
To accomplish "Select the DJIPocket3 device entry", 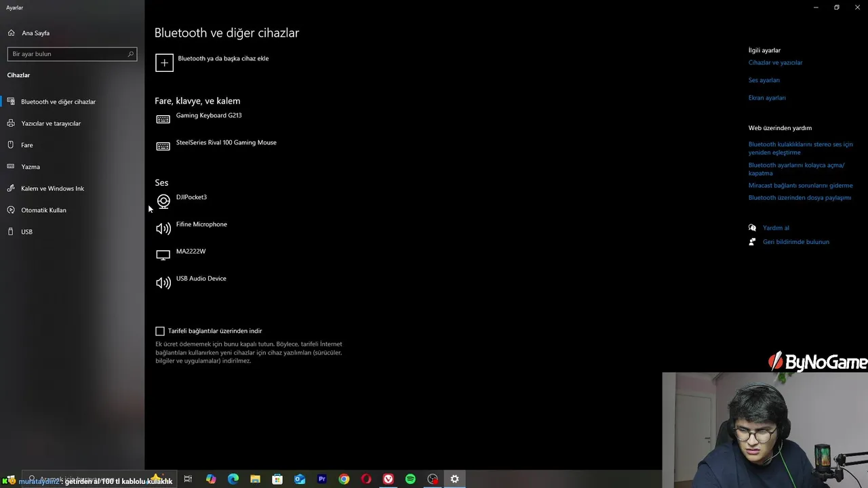I will (x=191, y=197).
